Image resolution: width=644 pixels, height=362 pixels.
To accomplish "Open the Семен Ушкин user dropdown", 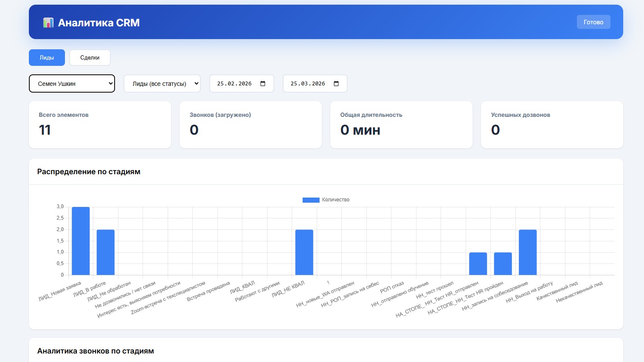I will coord(72,84).
